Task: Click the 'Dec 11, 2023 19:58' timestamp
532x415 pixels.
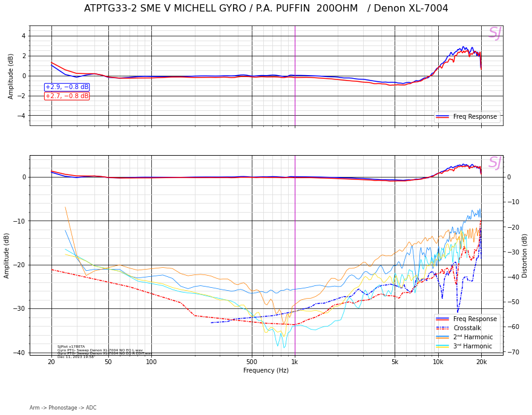Action: point(76,357)
